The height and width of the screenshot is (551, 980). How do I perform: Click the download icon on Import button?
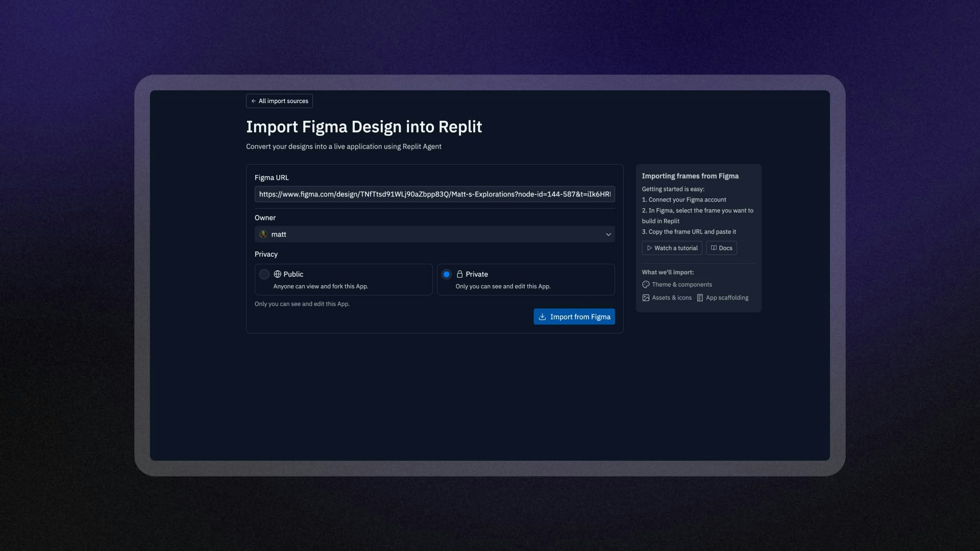(x=542, y=317)
